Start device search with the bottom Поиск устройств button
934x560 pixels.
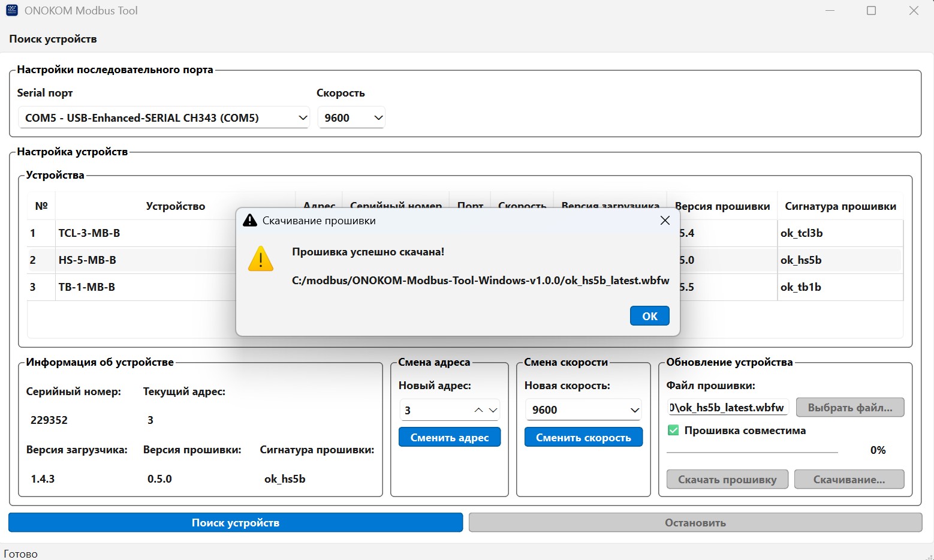point(235,522)
